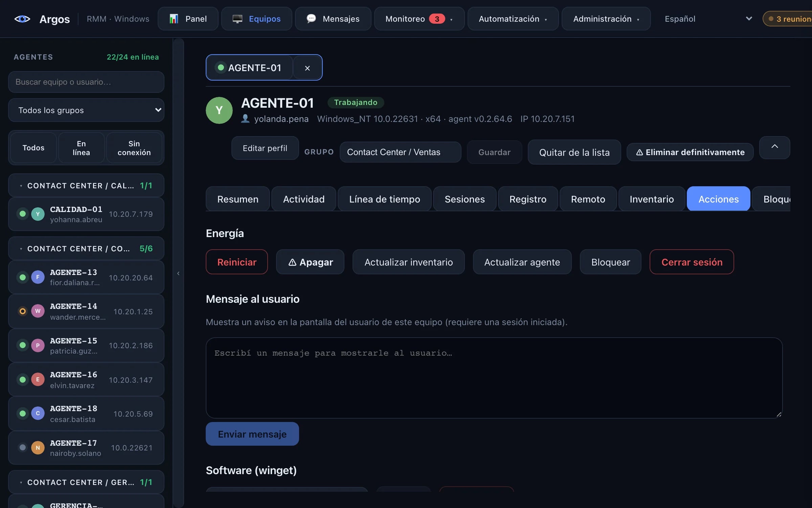
Task: Open the Administración menu
Action: (606, 19)
